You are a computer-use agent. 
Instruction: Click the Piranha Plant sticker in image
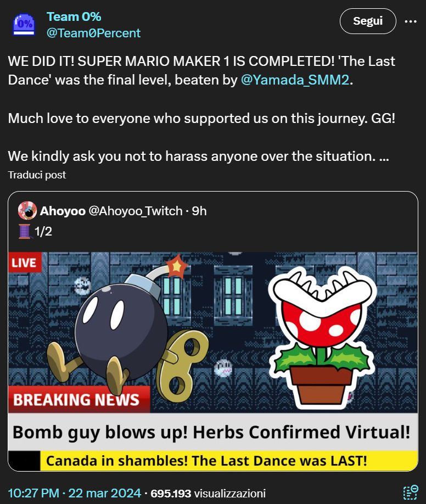(x=322, y=338)
